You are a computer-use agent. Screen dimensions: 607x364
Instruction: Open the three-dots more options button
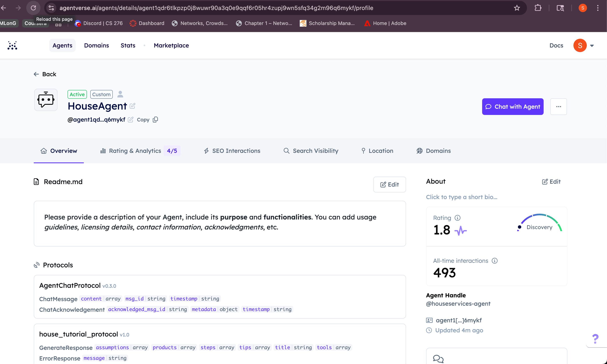[558, 107]
